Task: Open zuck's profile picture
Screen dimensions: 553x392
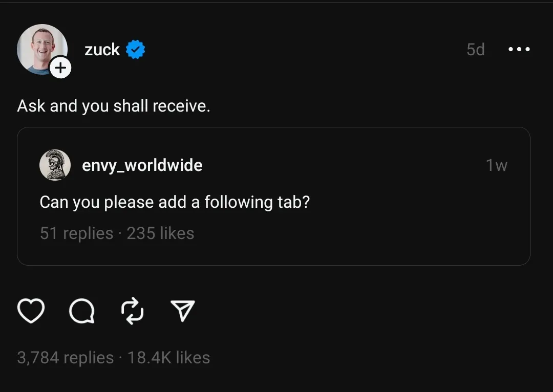Action: (41, 48)
